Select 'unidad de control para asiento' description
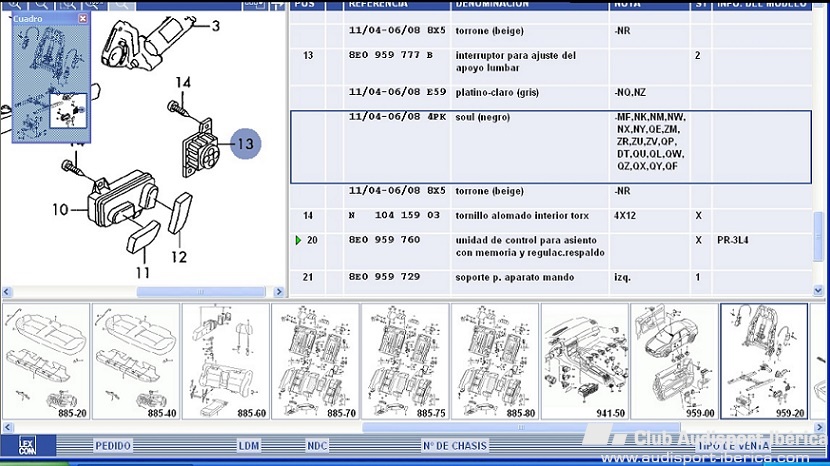This screenshot has width=830, height=466. click(530, 246)
